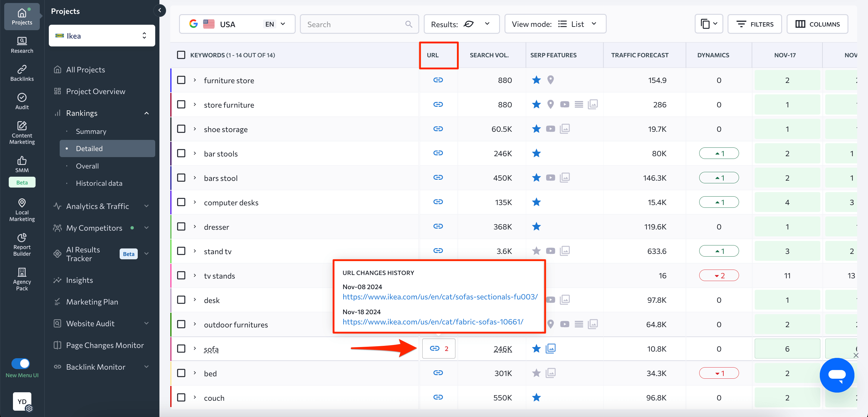This screenshot has width=868, height=417.
Task: Open Historical data under Rankings
Action: point(99,183)
